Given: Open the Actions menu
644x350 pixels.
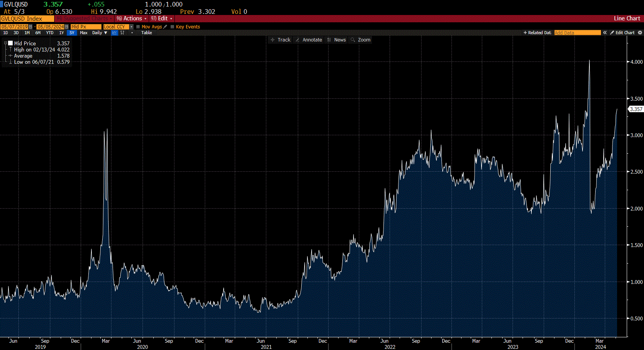Looking at the screenshot, I should click(131, 18).
